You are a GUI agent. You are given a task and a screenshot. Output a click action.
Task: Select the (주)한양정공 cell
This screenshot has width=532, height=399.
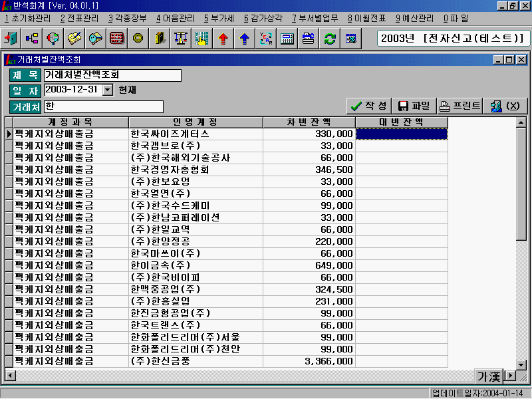196,241
